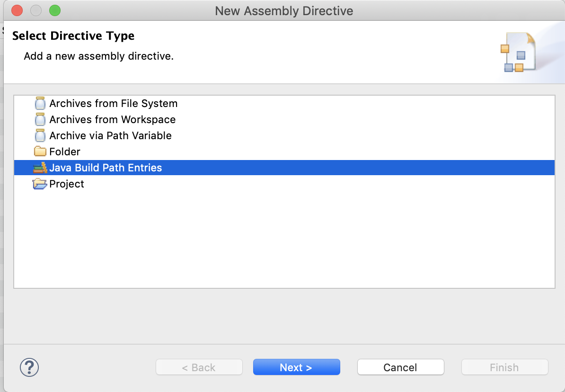Select the highlighted Java Build Path Entries row

coord(106,168)
